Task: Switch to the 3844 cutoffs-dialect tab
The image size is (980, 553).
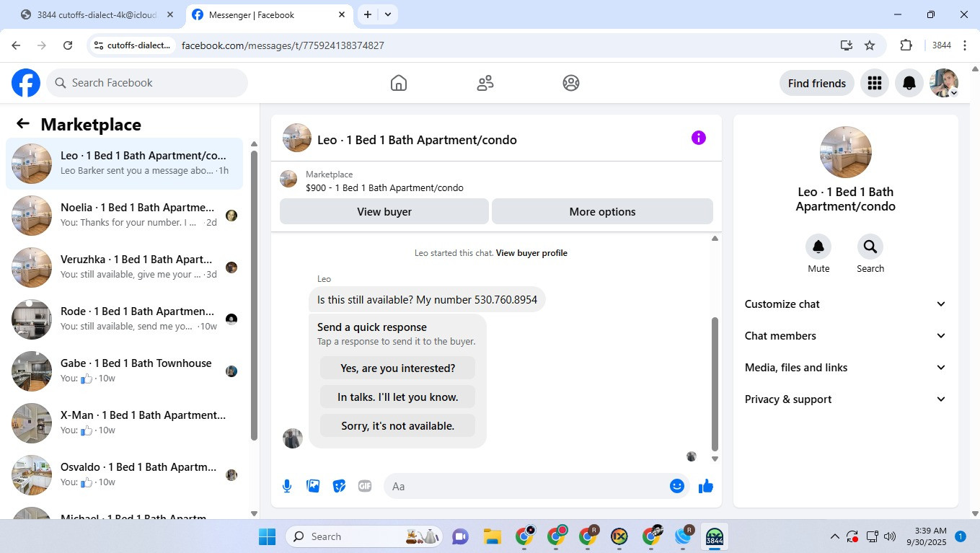Action: click(98, 14)
